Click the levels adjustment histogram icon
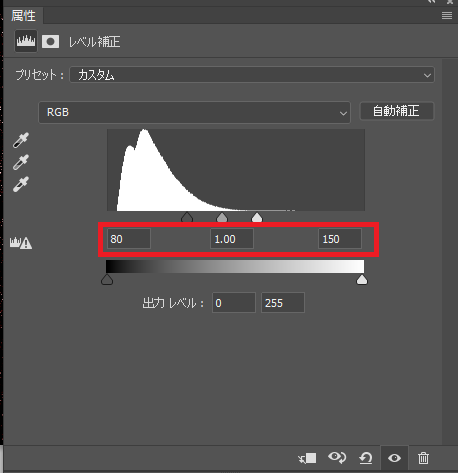458x473 pixels. [26, 41]
